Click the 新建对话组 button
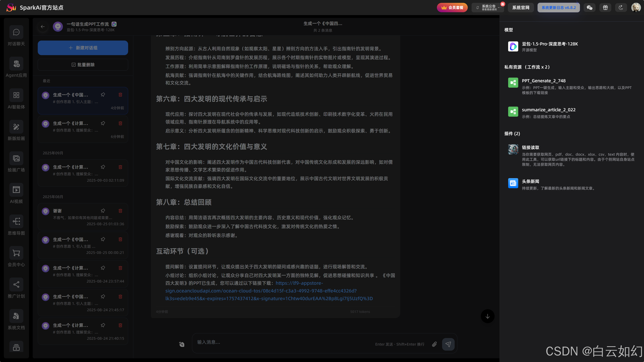The width and height of the screenshot is (644, 362). coord(83,48)
